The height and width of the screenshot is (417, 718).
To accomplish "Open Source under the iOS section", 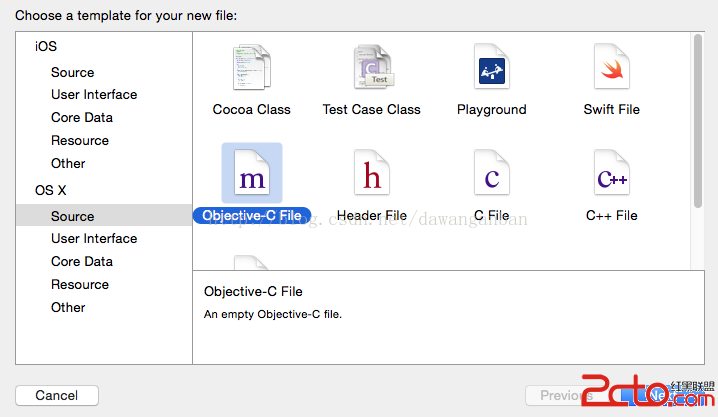I will pos(72,72).
